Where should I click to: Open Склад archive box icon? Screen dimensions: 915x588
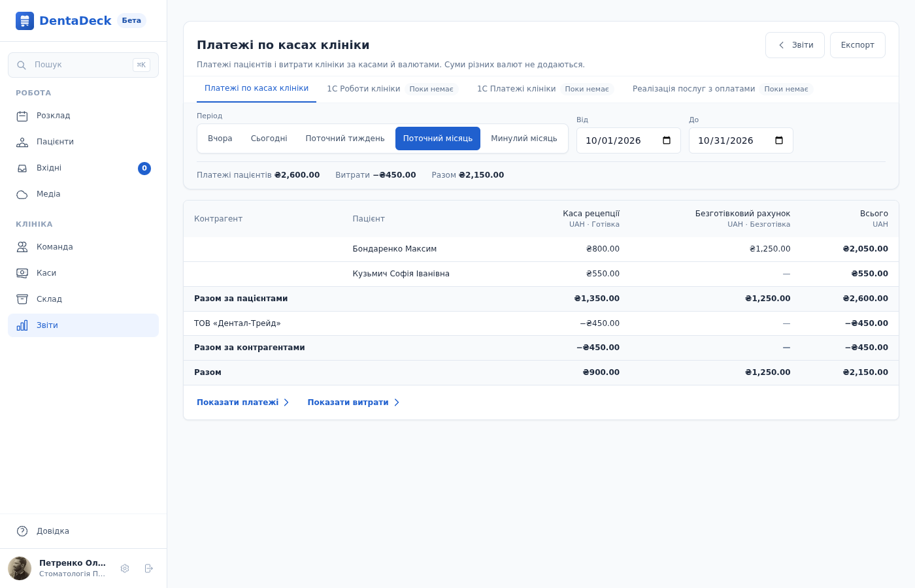coord(22,299)
